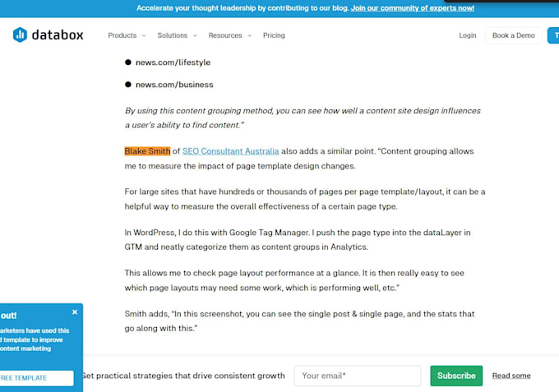This screenshot has height=392, width=559.
Task: Click the Book a Demo button
Action: pos(513,35)
